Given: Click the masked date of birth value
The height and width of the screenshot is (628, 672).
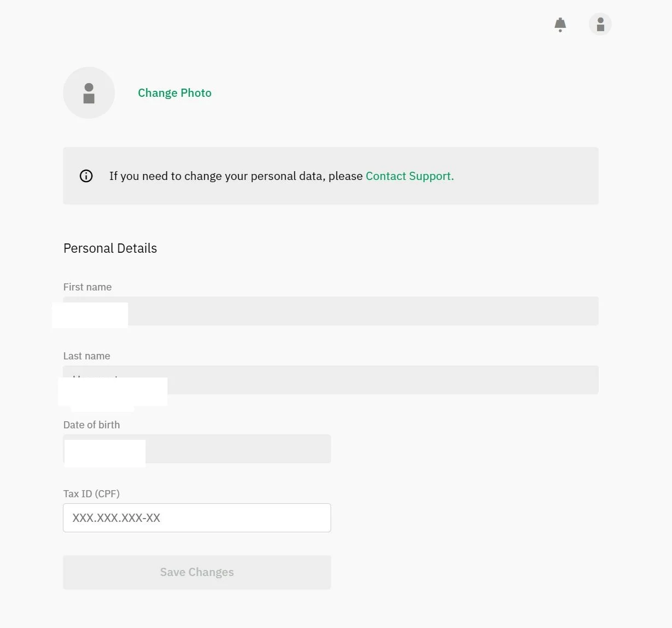Looking at the screenshot, I should (105, 453).
